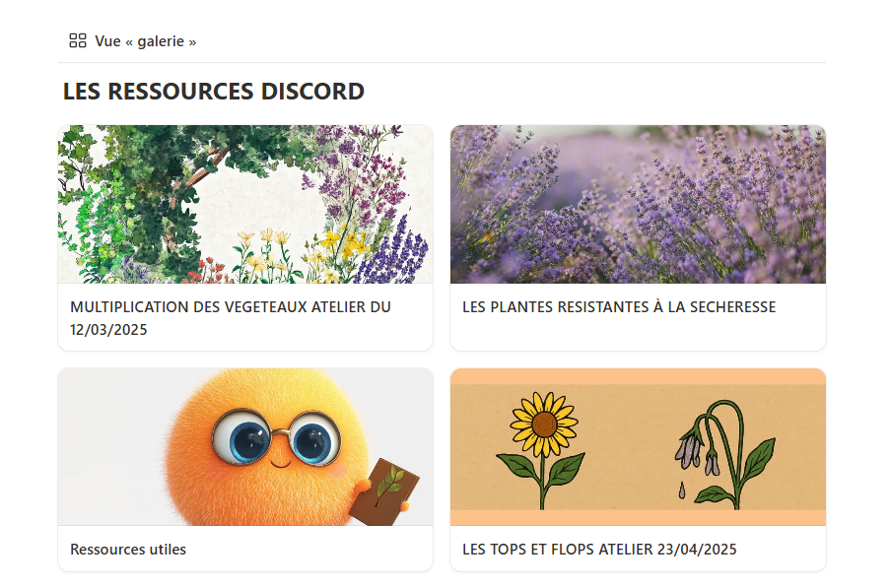The image size is (890, 588).
Task: Click the wilted drooping flower drawing
Action: (723, 454)
